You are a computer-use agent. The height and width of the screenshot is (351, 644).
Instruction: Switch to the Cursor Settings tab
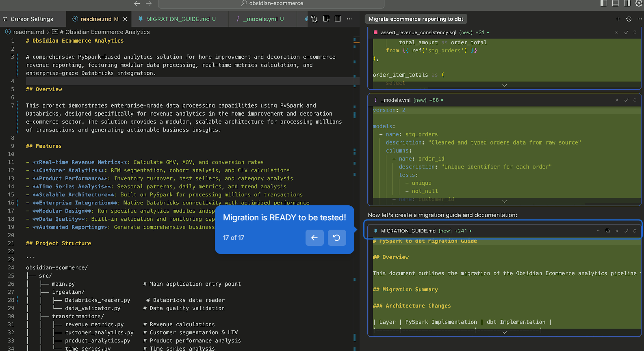[32, 19]
